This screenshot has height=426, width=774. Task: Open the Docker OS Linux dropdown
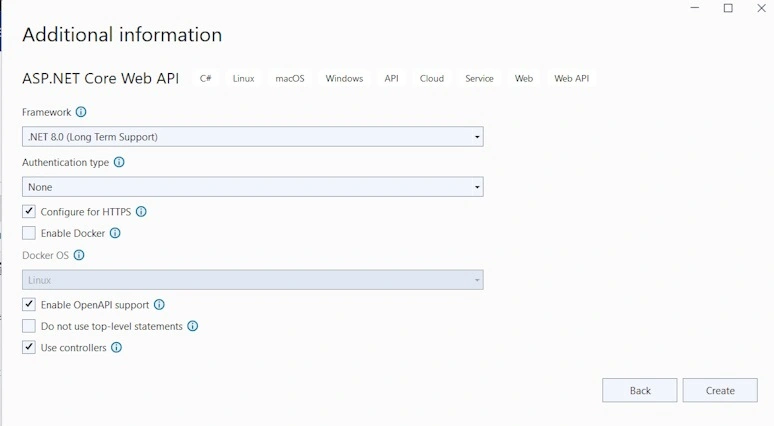pos(253,280)
